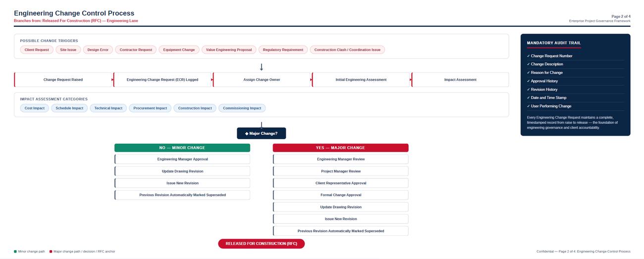The width and height of the screenshot is (644, 259).
Task: Select the Cost Impact category chip
Action: click(x=35, y=108)
